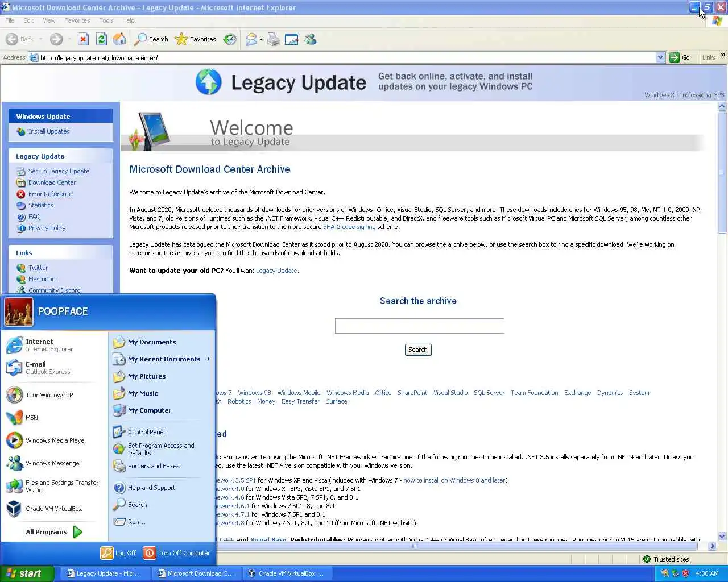Open Error Reference sidebar link
The height and width of the screenshot is (582, 728).
pyautogui.click(x=51, y=194)
